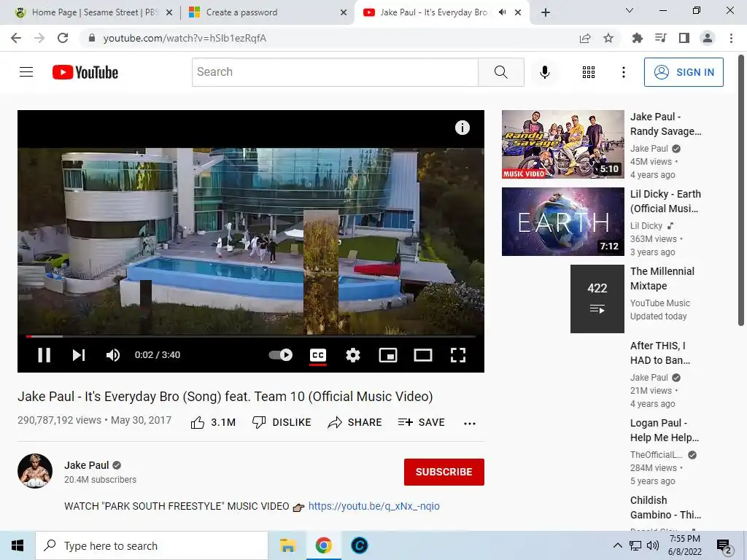Close the Create a password tab
Viewport: 747px width, 560px height.
(x=344, y=12)
